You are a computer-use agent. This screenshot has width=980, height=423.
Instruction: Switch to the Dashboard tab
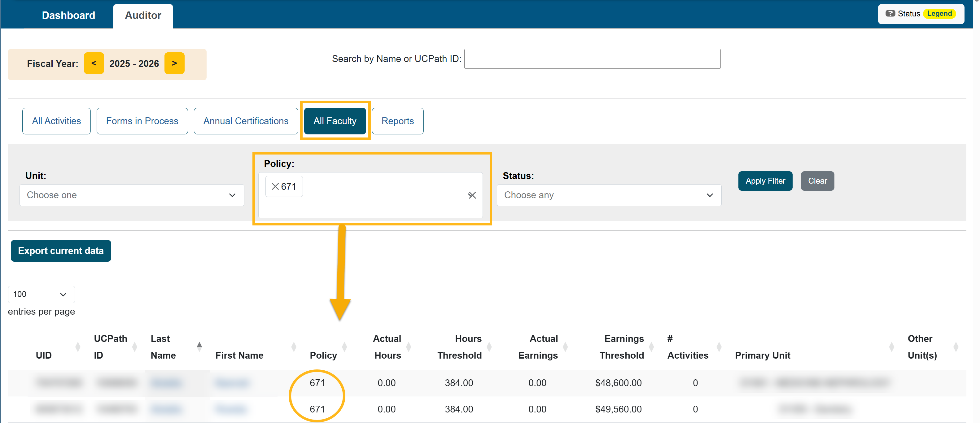[68, 15]
